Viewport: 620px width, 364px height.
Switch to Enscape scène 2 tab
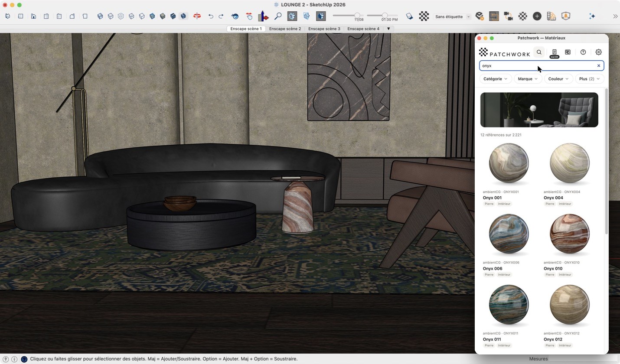[285, 29]
